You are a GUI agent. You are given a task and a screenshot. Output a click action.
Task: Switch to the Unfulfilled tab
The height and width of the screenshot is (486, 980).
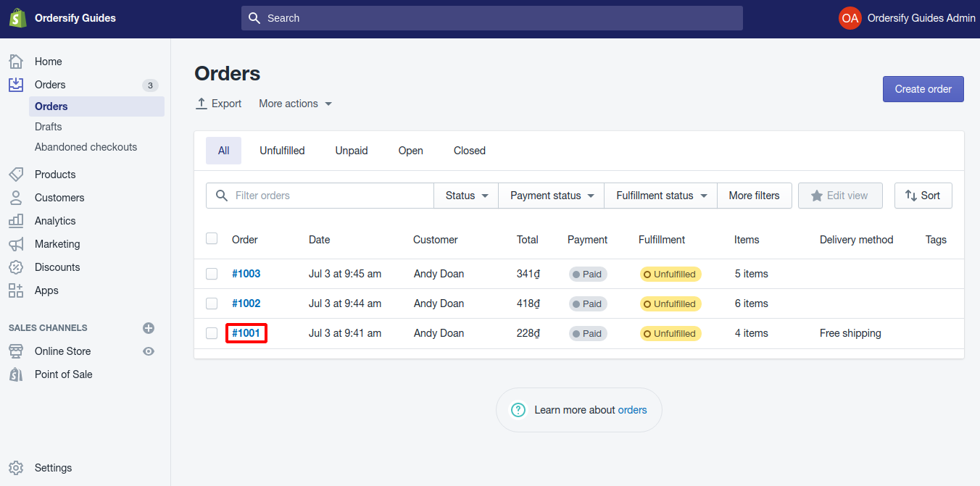[x=283, y=151]
